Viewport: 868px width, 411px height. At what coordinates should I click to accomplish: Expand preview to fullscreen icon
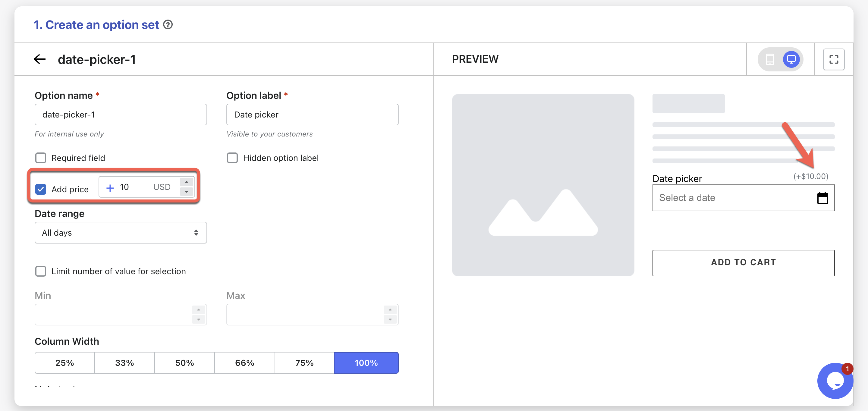[833, 59]
